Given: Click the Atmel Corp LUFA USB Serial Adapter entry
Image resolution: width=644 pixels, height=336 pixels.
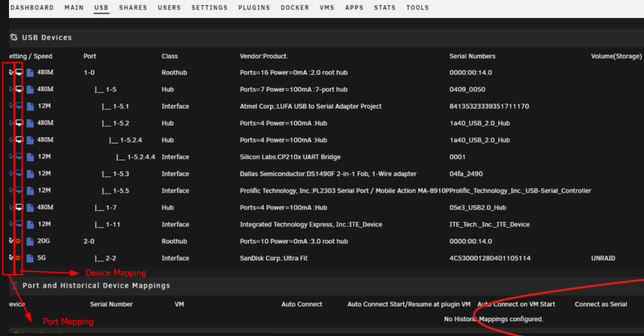Looking at the screenshot, I should (x=310, y=106).
